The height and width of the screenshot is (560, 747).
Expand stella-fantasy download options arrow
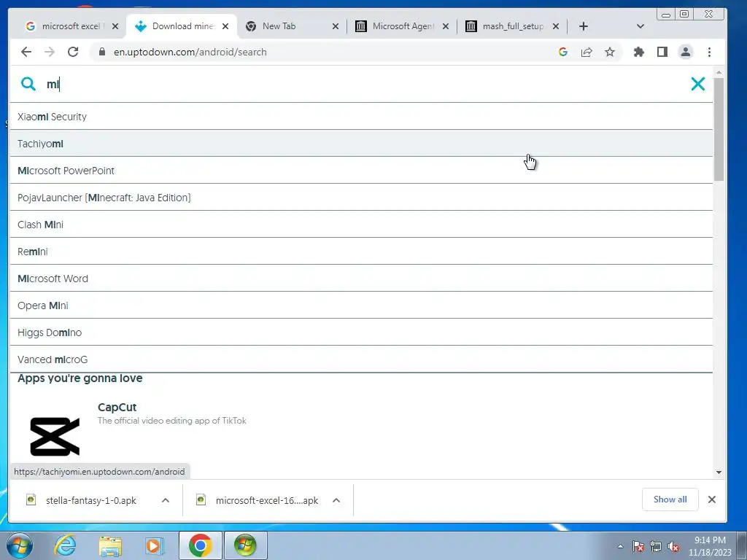(x=166, y=500)
